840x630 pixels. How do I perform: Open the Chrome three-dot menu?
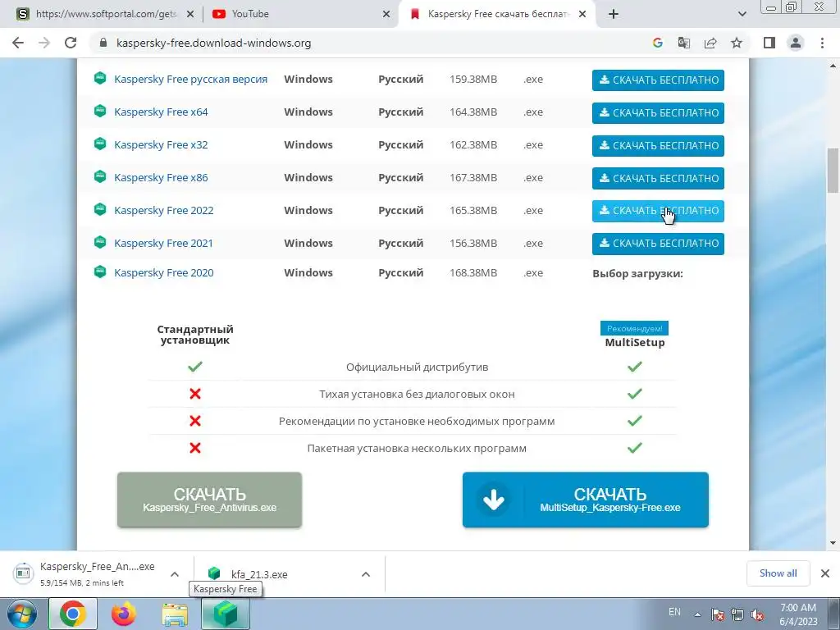coord(822,43)
